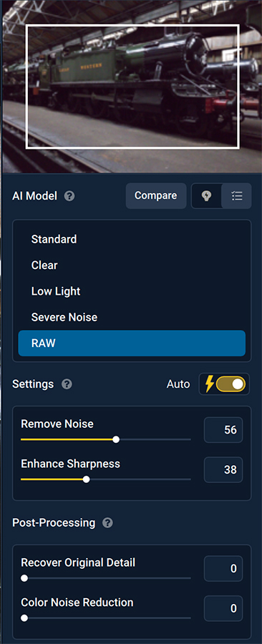Click the list view model icon
This screenshot has width=262, height=644.
(236, 196)
